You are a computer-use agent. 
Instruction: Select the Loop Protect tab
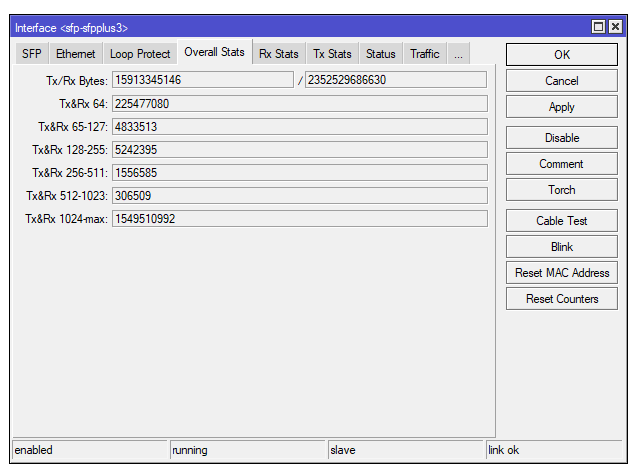click(x=140, y=53)
